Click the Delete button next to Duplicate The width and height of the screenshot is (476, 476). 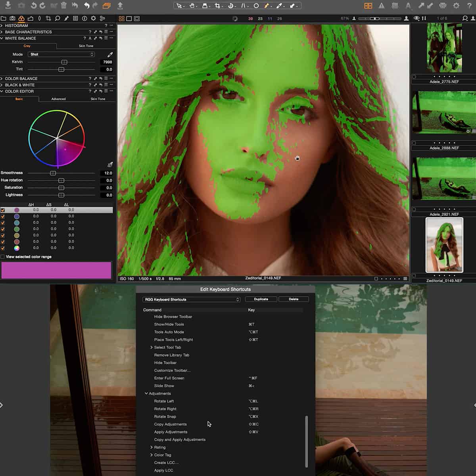click(x=294, y=299)
